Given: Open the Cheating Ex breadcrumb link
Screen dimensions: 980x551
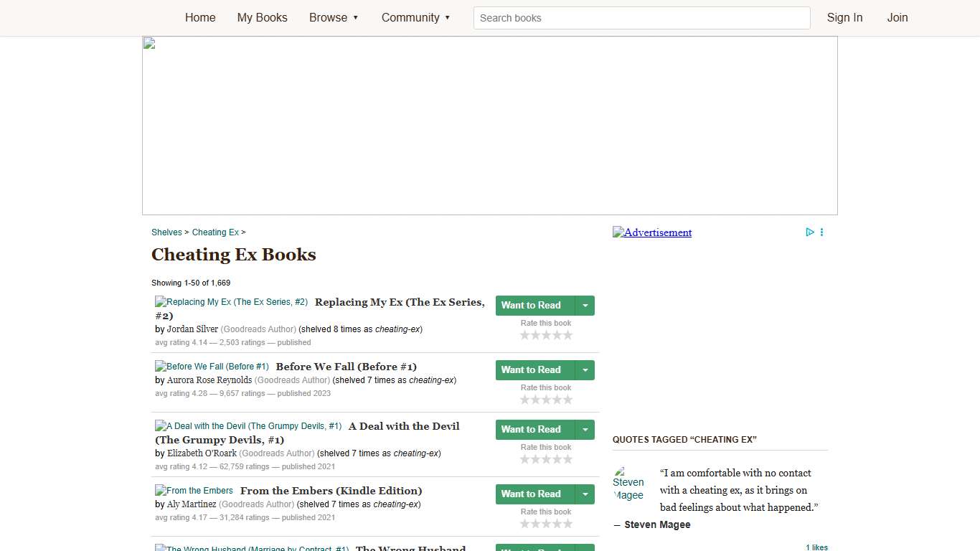Looking at the screenshot, I should [x=215, y=232].
